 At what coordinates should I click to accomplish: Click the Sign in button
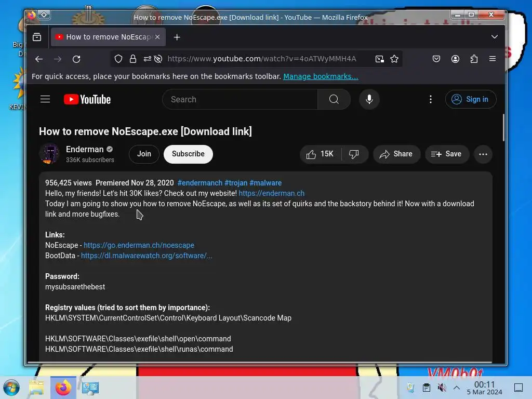(x=471, y=99)
